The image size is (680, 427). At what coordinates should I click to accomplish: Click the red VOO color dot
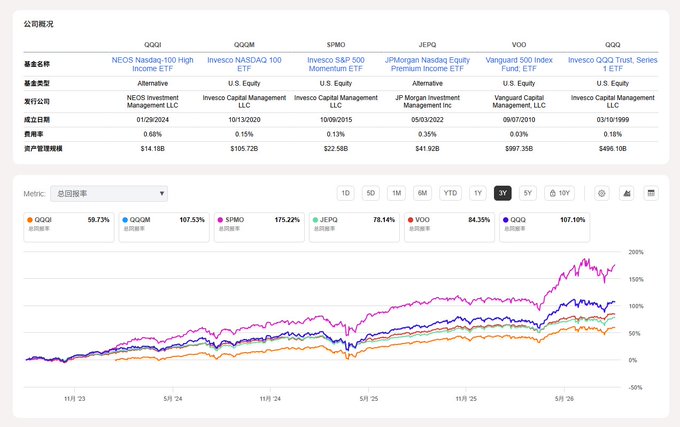coord(410,220)
